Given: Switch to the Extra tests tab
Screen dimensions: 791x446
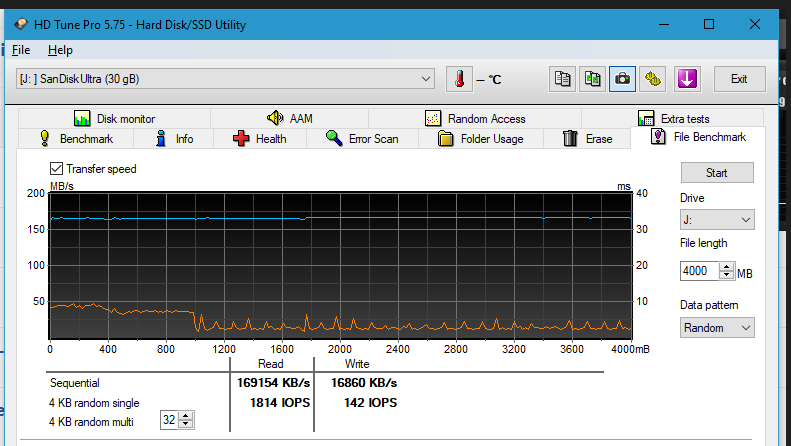Looking at the screenshot, I should point(672,119).
